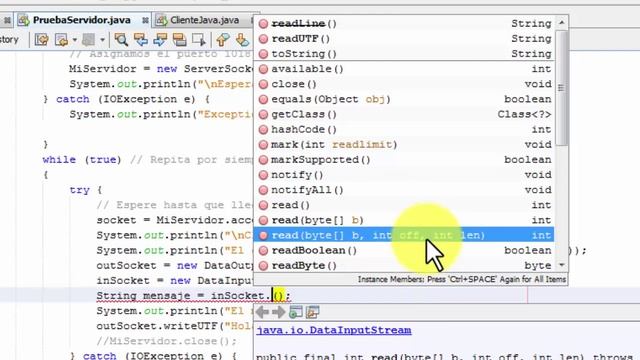Select equals(Object obj) completion item
640x360 pixels.
404,99
